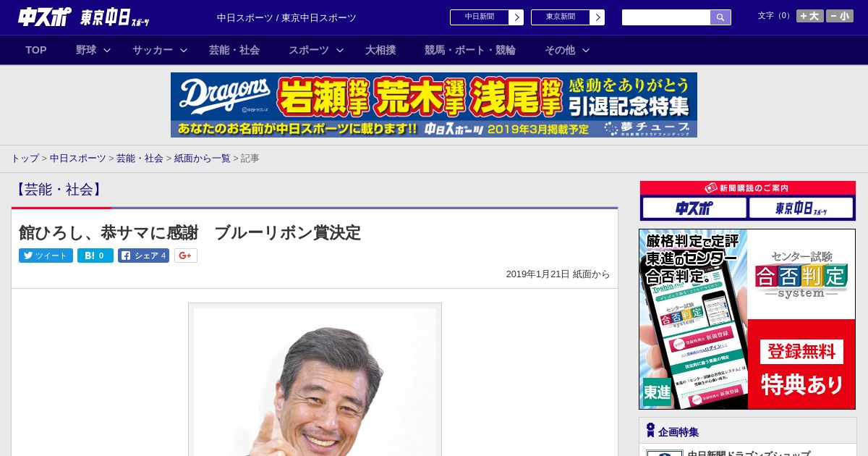This screenshot has width=868, height=456.
Task: Share article via Facebook シェア button
Action: tap(144, 256)
